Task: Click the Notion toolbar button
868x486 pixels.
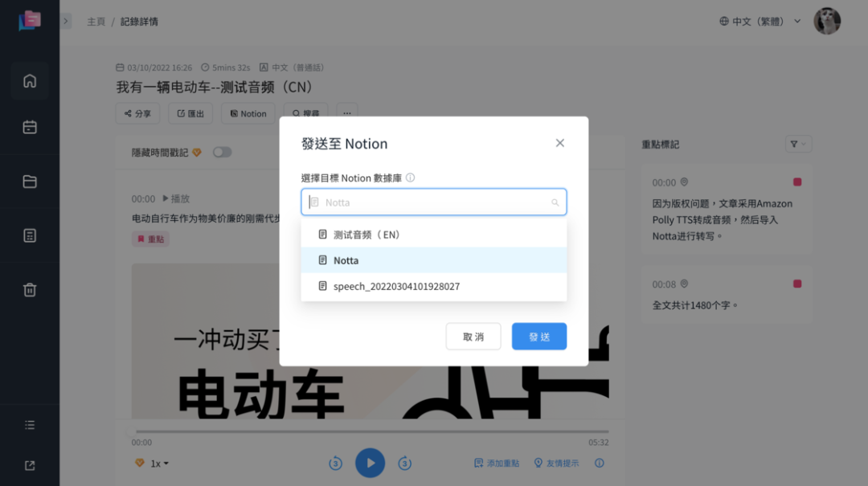Action: pyautogui.click(x=248, y=113)
